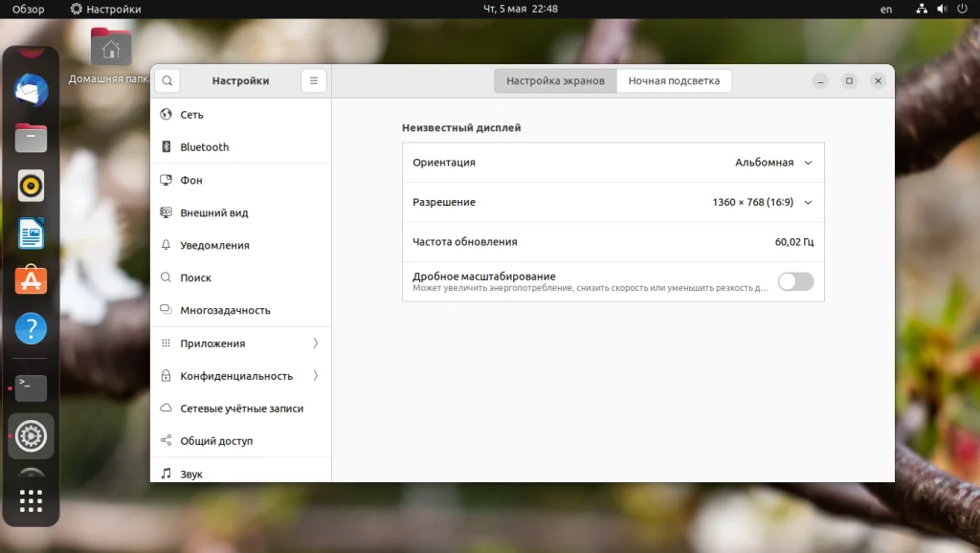
Task: Activate the search magnifier in Settings header
Action: tap(167, 80)
